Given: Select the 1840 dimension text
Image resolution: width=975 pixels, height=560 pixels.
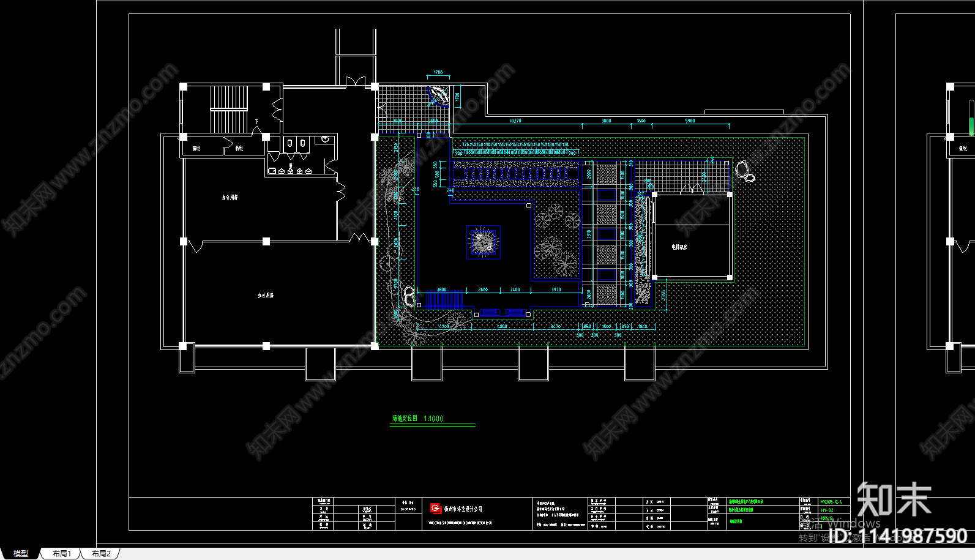Looking at the screenshot, I should (x=643, y=327).
